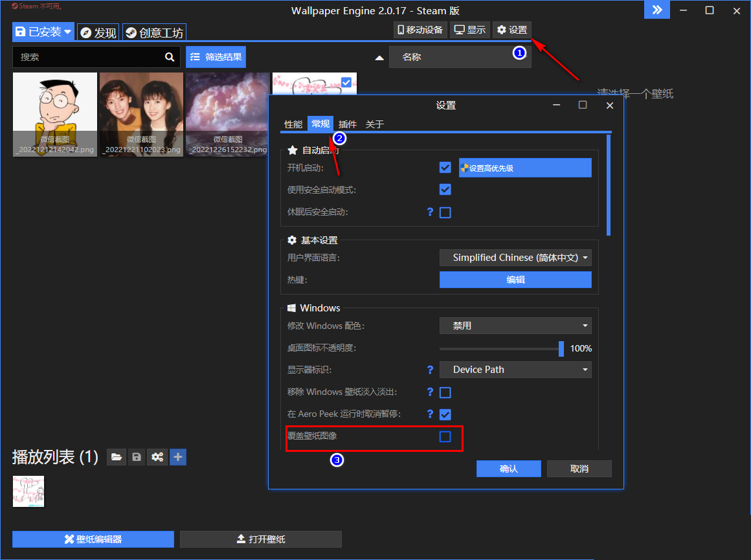Screen dimensions: 751x560
Task: Switch to the 关于 settings tab
Action: click(375, 124)
